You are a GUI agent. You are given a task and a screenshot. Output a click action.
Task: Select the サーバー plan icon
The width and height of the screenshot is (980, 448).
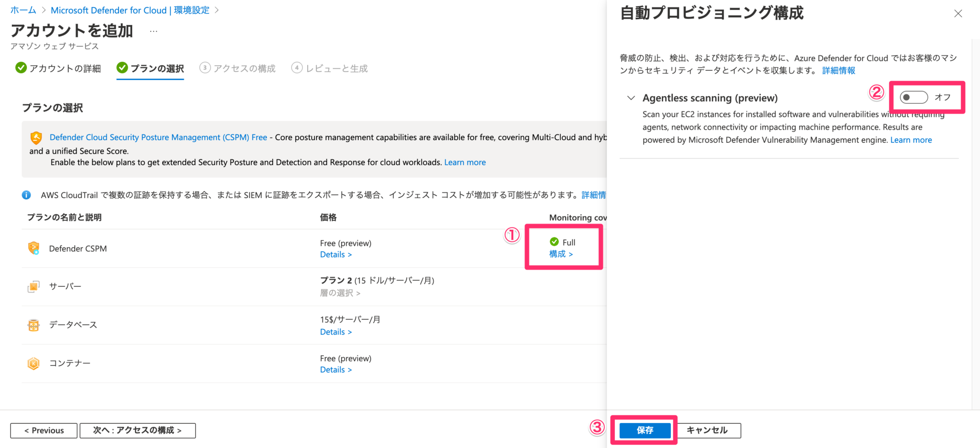click(33, 286)
